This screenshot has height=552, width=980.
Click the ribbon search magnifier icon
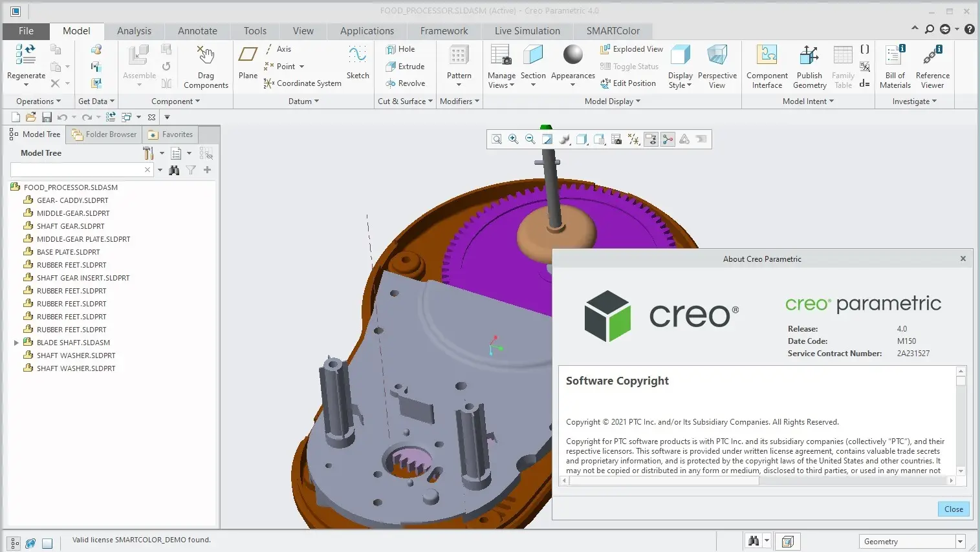[x=930, y=29]
